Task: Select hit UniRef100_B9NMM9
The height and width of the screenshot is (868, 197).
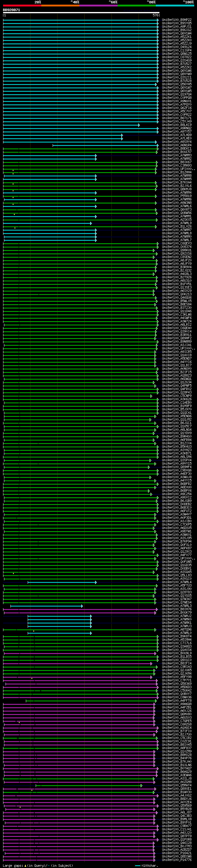Action: (177, 342)
